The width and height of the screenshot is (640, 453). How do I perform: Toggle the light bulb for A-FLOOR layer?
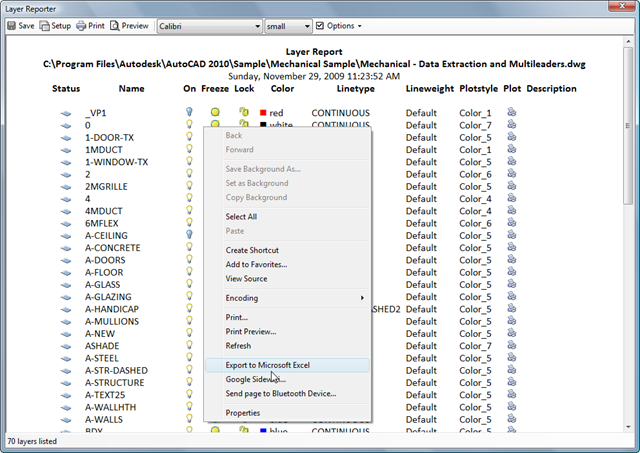tap(189, 272)
